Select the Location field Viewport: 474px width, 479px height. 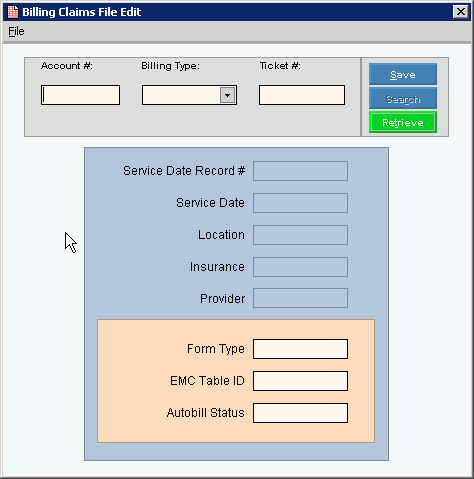pyautogui.click(x=300, y=235)
